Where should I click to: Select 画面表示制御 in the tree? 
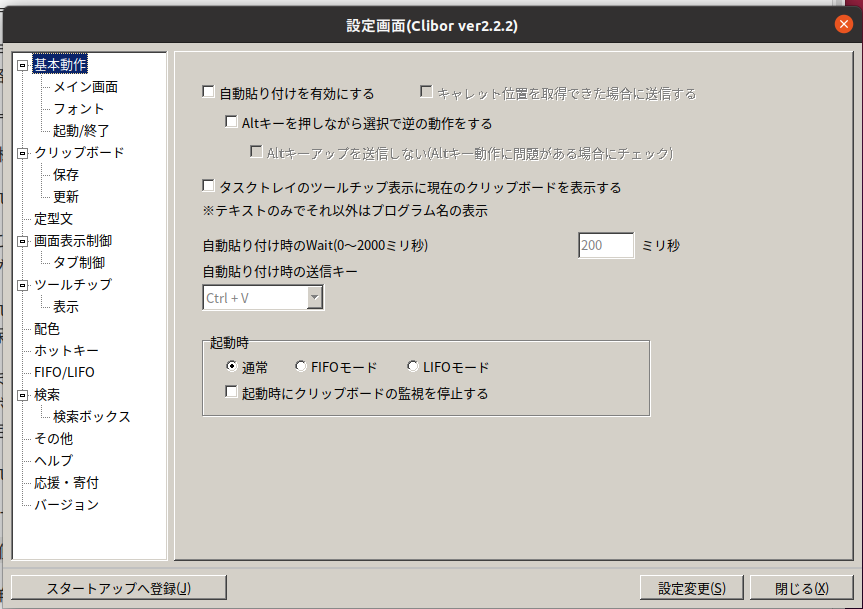[x=73, y=241]
